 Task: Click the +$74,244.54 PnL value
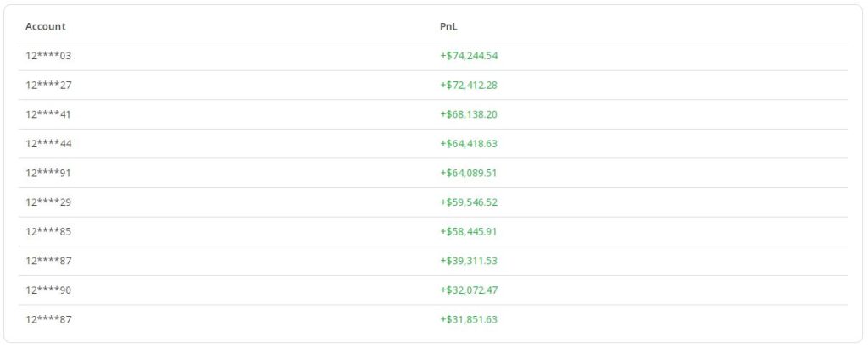pos(469,56)
